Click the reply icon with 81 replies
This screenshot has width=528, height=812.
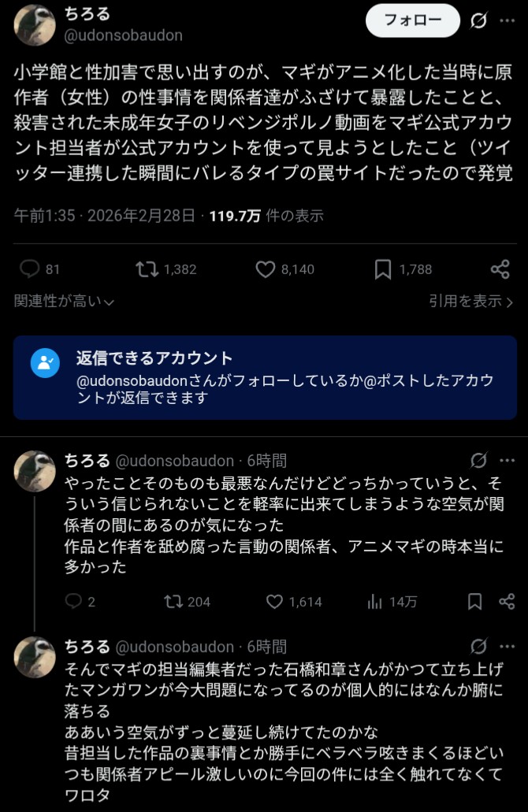[x=31, y=269]
